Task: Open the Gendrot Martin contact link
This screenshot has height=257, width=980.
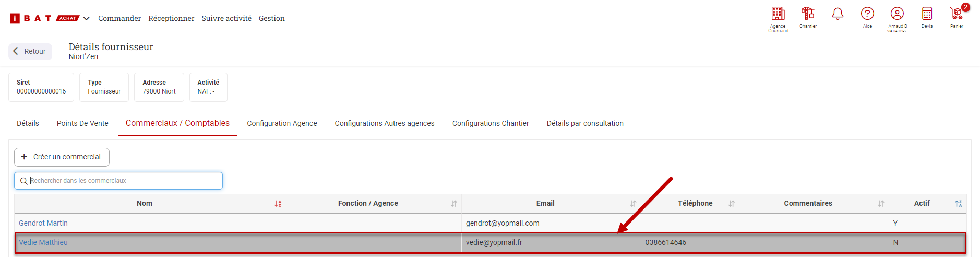Action: (x=43, y=223)
